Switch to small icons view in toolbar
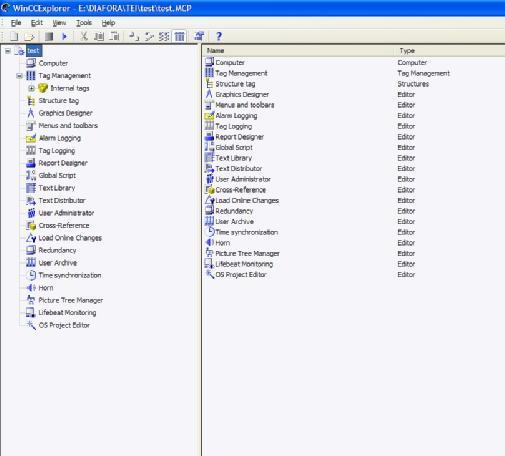Viewport: 505px width, 456px height. pos(149,36)
